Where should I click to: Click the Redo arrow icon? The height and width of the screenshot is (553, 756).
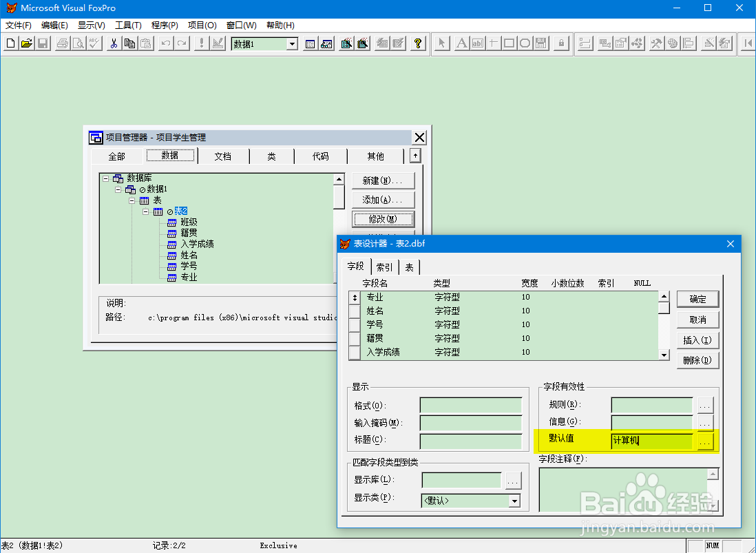click(182, 43)
